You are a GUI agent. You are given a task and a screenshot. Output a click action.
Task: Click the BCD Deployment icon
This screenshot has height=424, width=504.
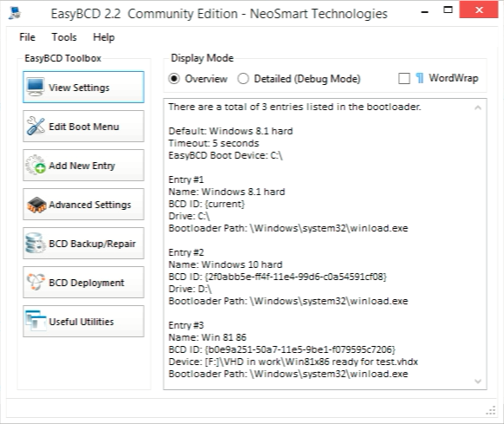(x=36, y=282)
